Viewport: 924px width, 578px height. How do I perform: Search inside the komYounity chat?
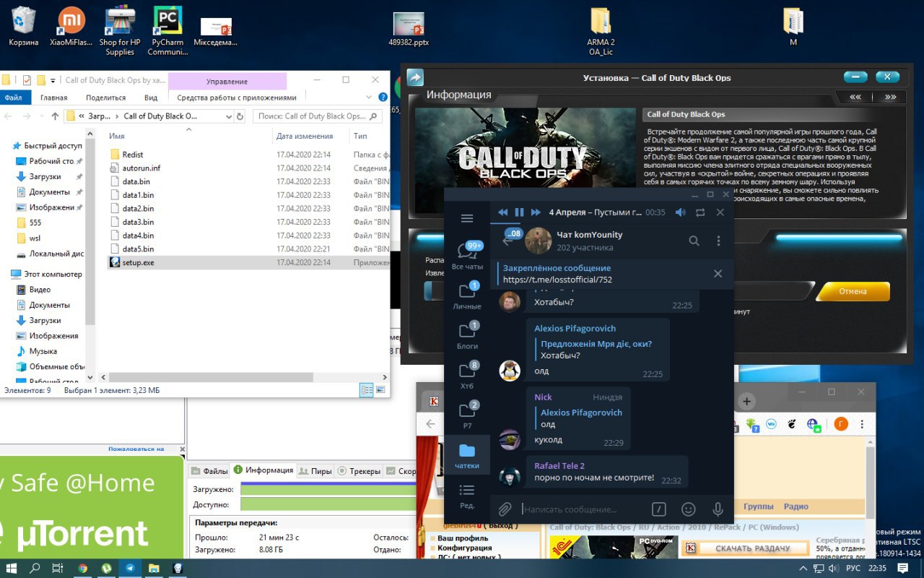[694, 241]
